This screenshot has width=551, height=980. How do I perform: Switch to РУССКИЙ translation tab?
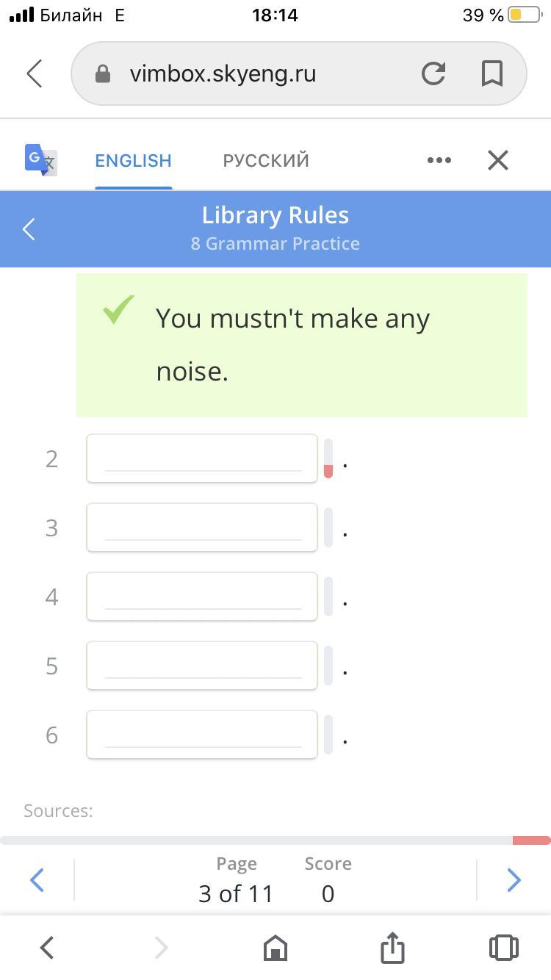[x=265, y=160]
